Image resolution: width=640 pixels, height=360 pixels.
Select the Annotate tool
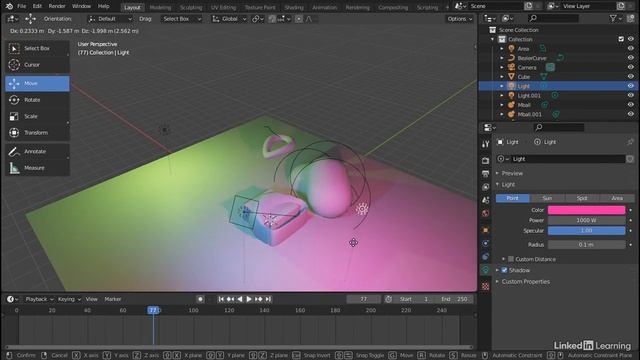click(x=37, y=151)
